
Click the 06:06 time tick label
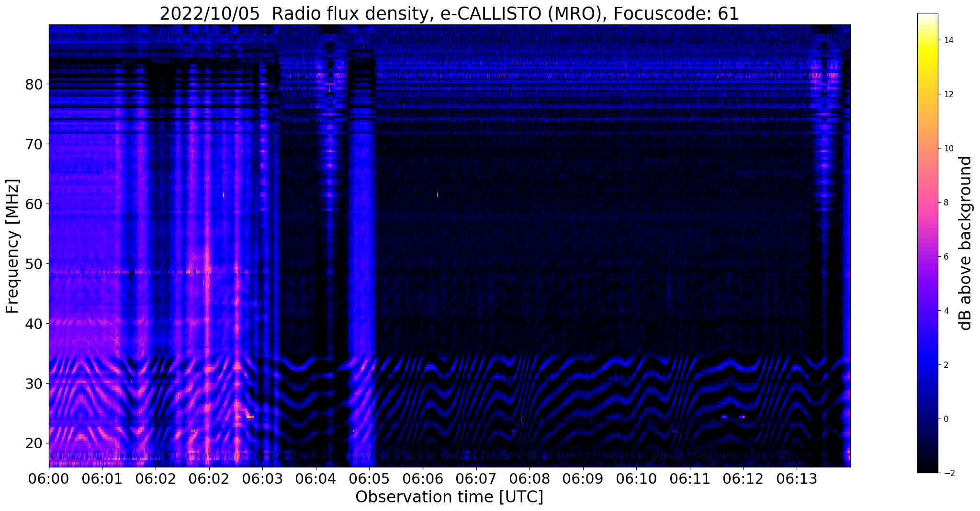[423, 478]
